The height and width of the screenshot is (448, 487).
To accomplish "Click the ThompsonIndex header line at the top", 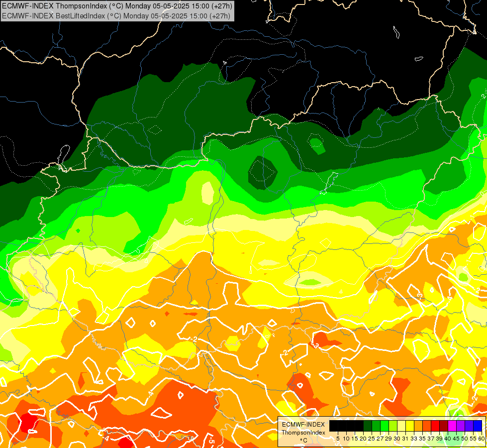I will tap(117, 6).
